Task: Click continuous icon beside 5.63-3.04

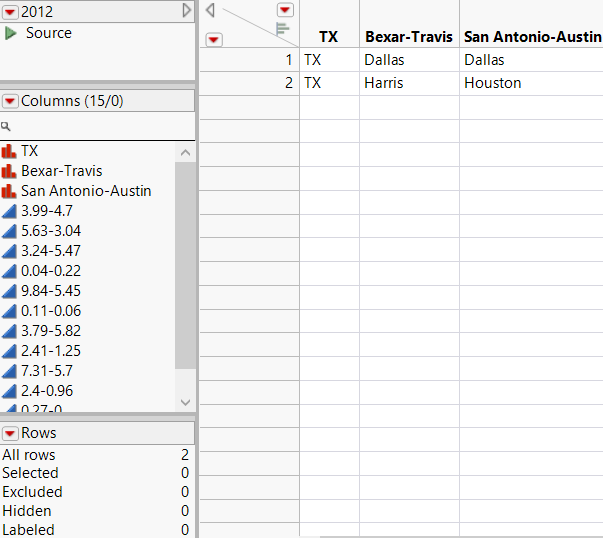Action: point(9,231)
